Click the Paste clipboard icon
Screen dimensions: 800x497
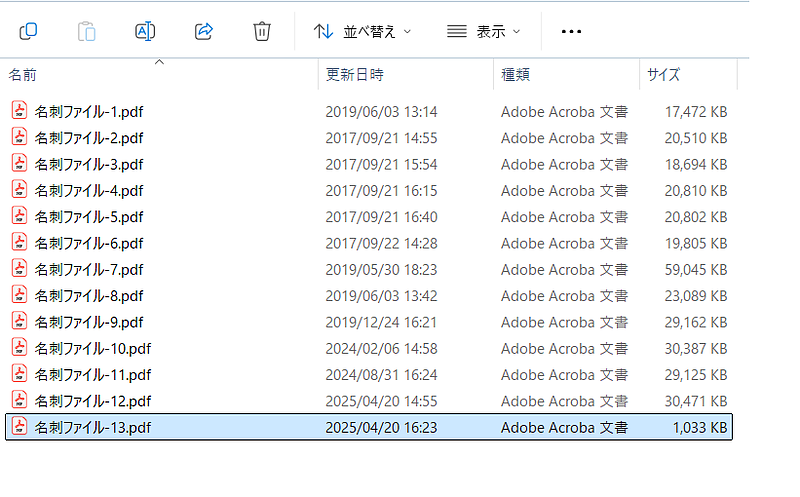[87, 31]
